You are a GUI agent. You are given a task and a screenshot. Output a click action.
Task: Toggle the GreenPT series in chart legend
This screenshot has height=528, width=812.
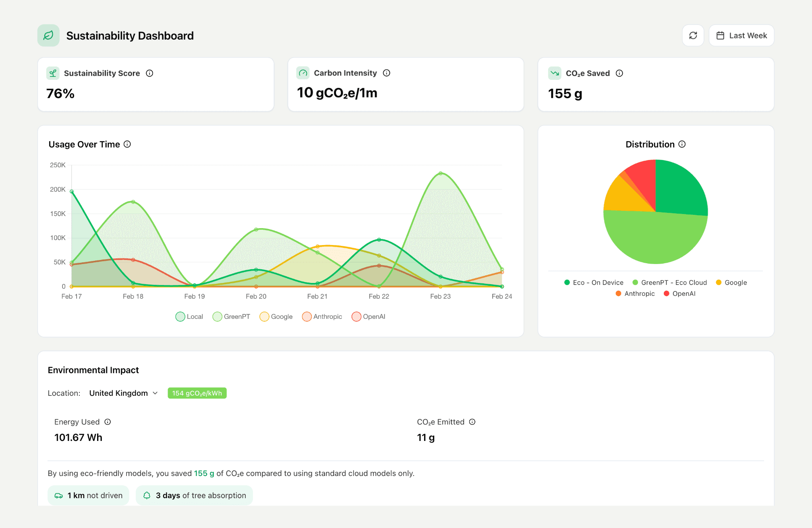coord(232,317)
